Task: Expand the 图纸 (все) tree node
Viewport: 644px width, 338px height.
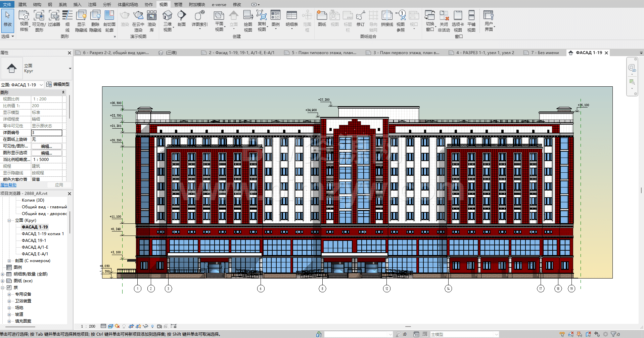Action: 3,281
